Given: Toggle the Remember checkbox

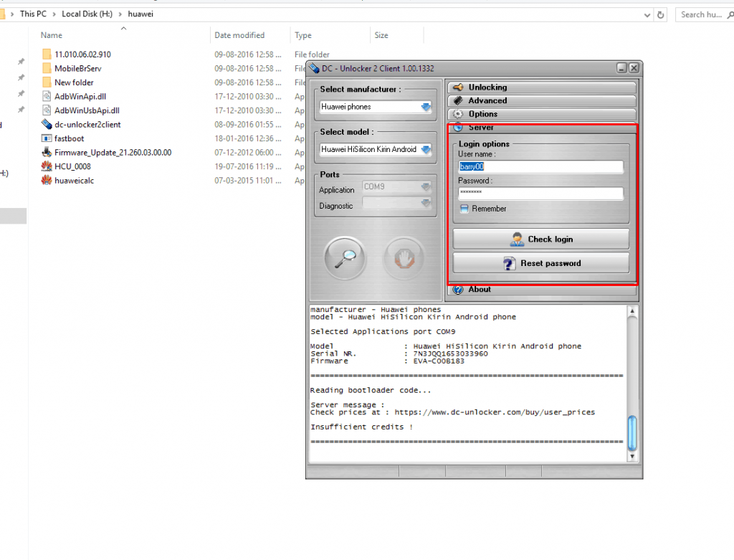Looking at the screenshot, I should coord(464,209).
